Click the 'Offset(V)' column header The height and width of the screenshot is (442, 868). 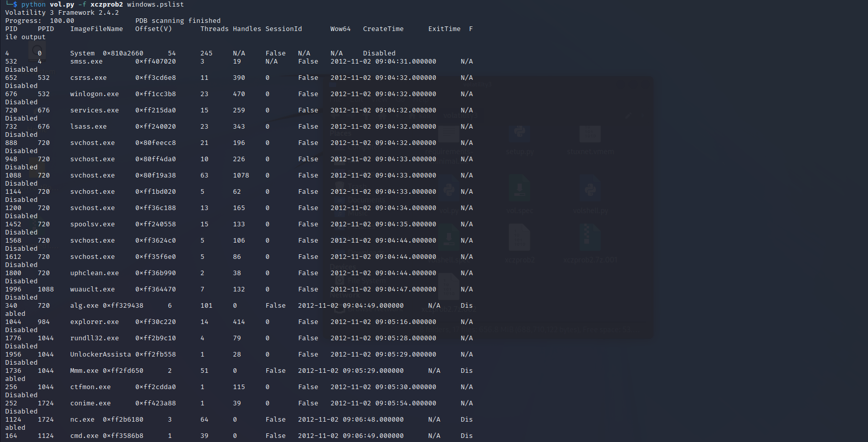click(x=154, y=29)
